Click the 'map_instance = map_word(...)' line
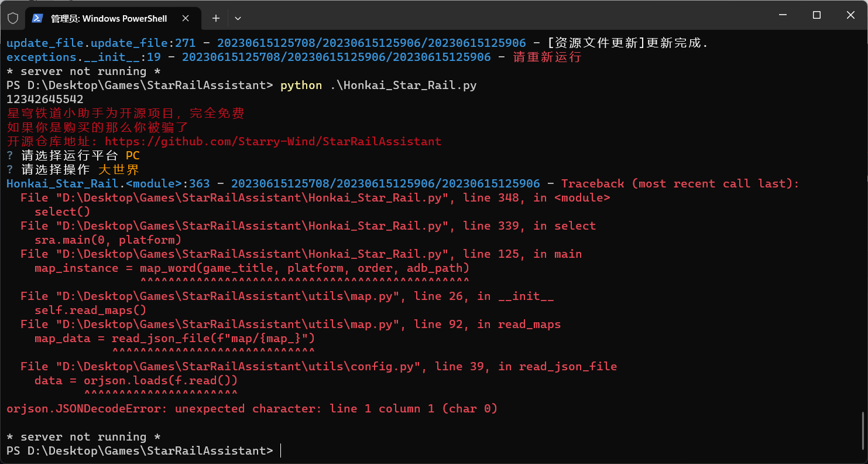 (x=252, y=268)
